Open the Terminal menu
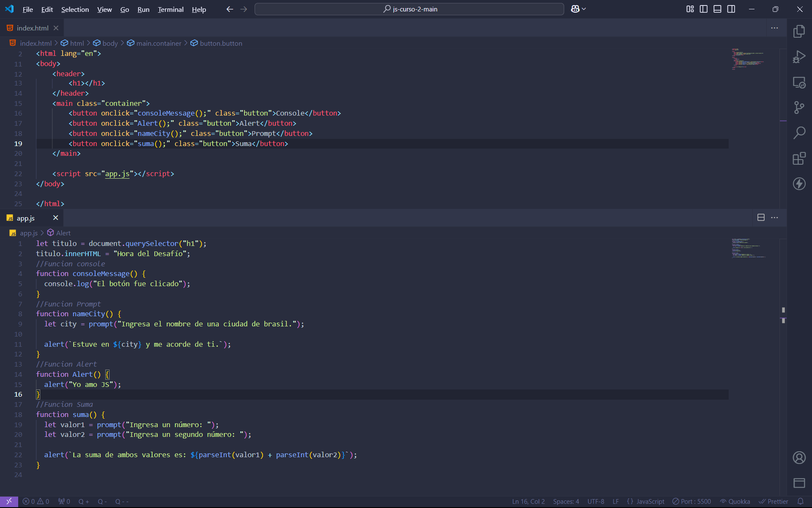 [170, 9]
